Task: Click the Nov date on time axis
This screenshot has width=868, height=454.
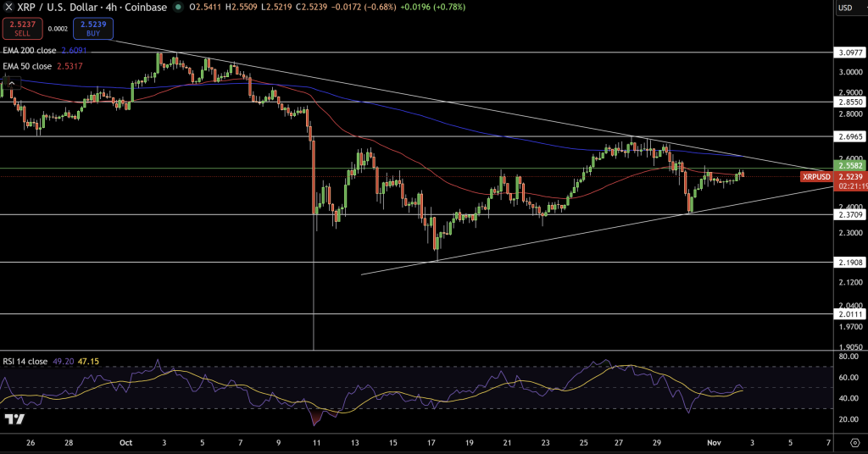Action: click(714, 443)
